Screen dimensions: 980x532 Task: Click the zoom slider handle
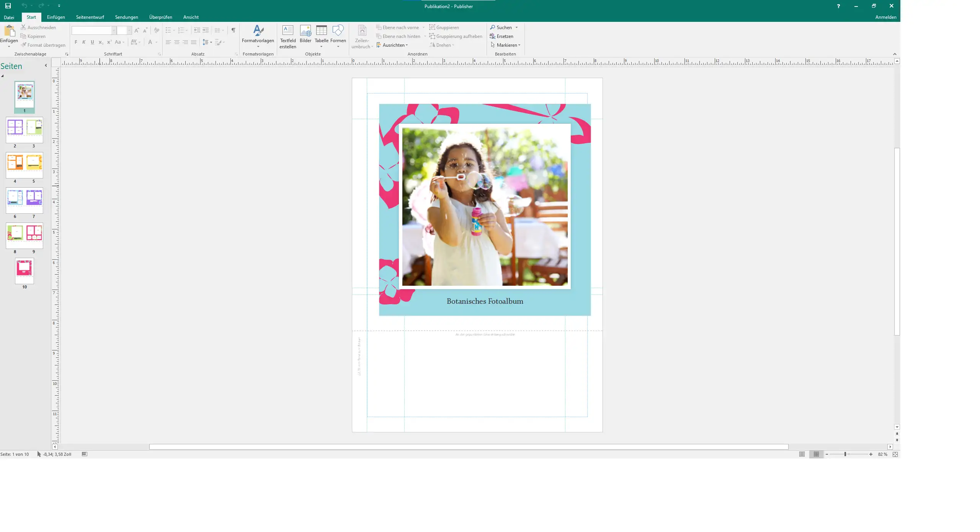tap(845, 454)
